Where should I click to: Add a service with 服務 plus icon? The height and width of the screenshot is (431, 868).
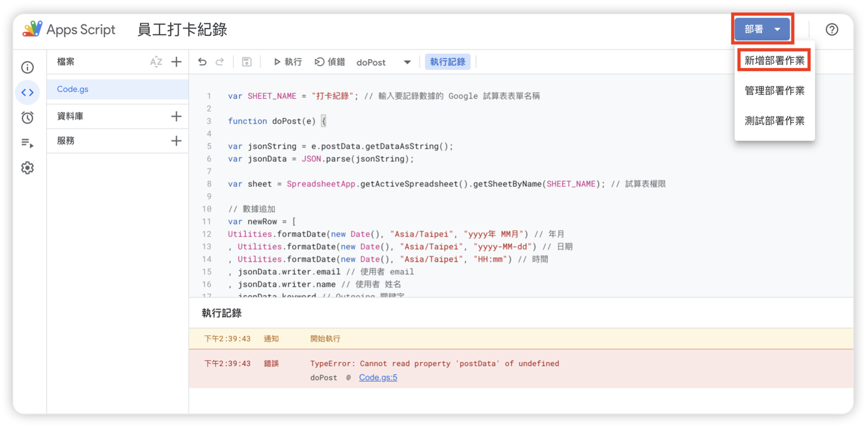click(177, 140)
